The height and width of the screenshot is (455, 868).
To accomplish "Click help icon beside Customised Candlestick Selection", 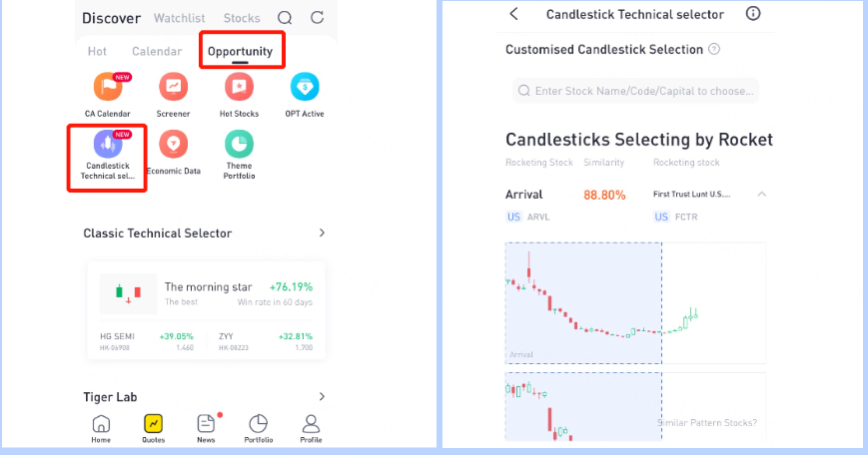I will point(714,49).
